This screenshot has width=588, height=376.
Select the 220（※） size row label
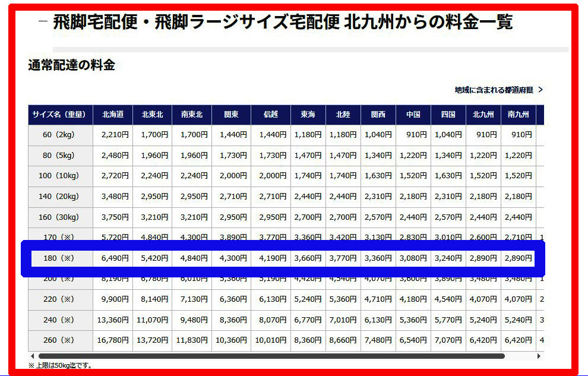(x=61, y=299)
